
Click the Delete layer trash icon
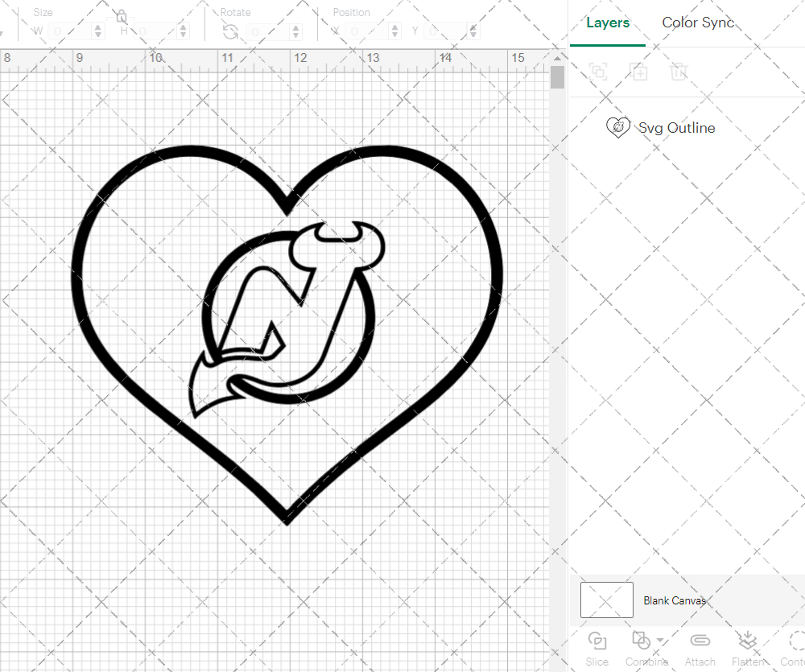click(679, 72)
